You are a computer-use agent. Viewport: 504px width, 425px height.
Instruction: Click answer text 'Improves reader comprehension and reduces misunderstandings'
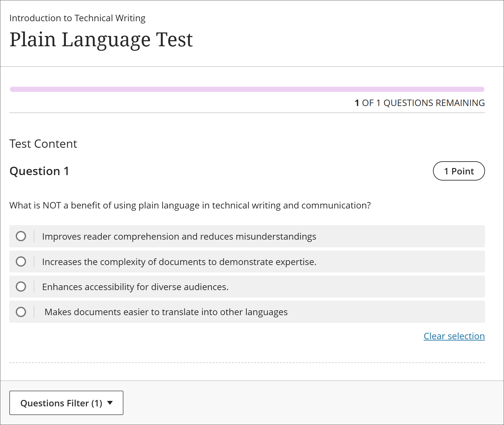click(x=179, y=236)
